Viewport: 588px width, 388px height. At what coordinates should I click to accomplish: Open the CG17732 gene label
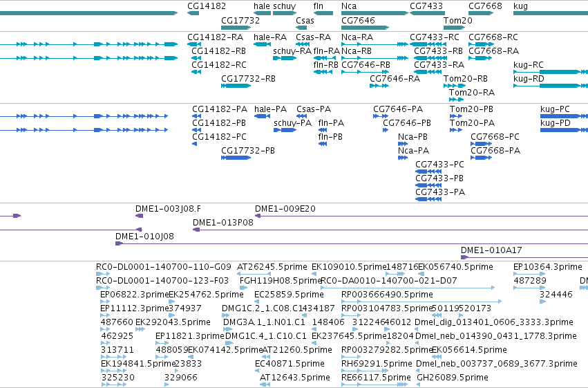click(240, 20)
